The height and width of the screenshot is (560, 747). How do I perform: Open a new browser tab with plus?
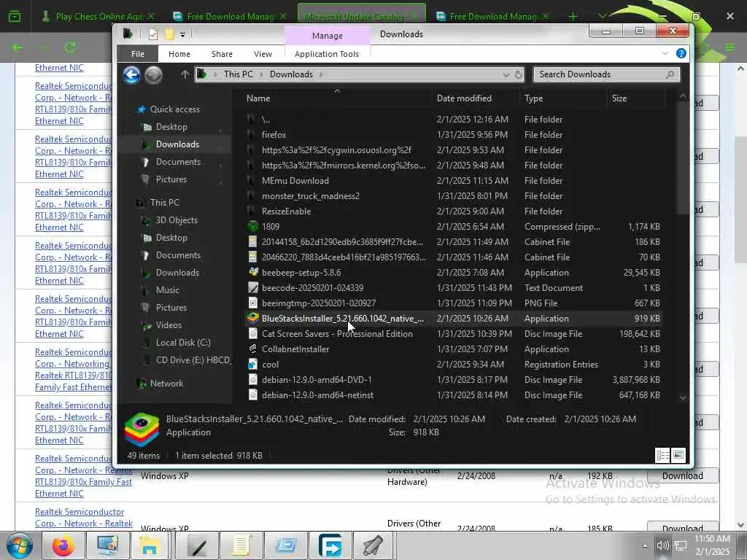point(573,17)
